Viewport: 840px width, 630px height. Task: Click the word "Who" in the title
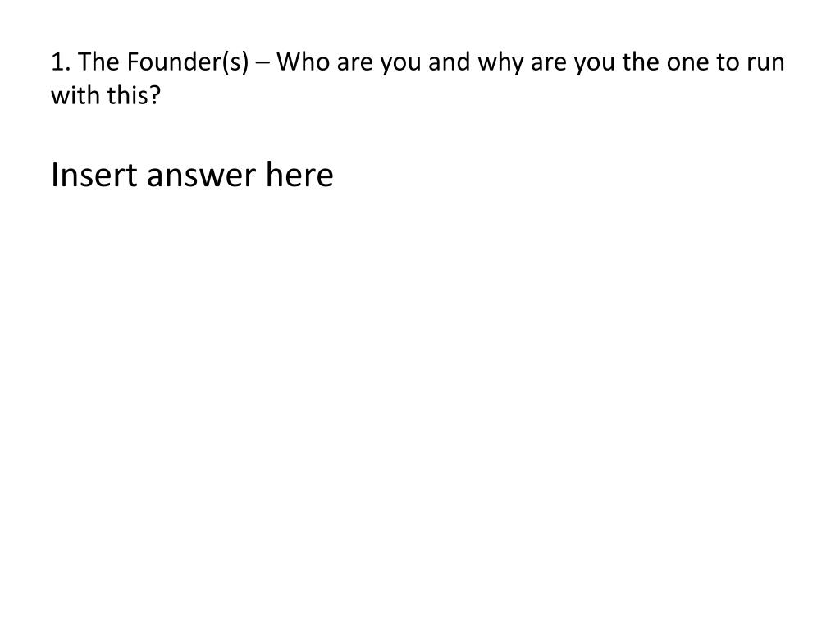pos(303,62)
